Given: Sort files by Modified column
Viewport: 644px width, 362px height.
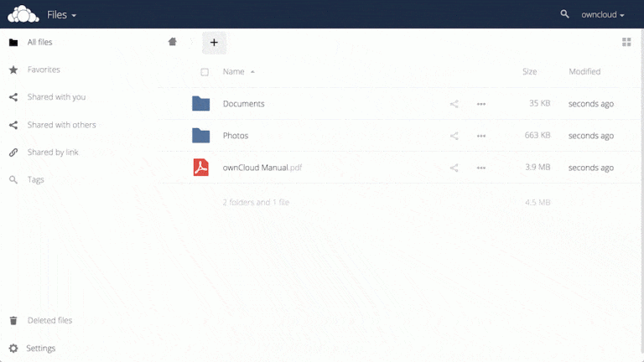Looking at the screenshot, I should 584,71.
